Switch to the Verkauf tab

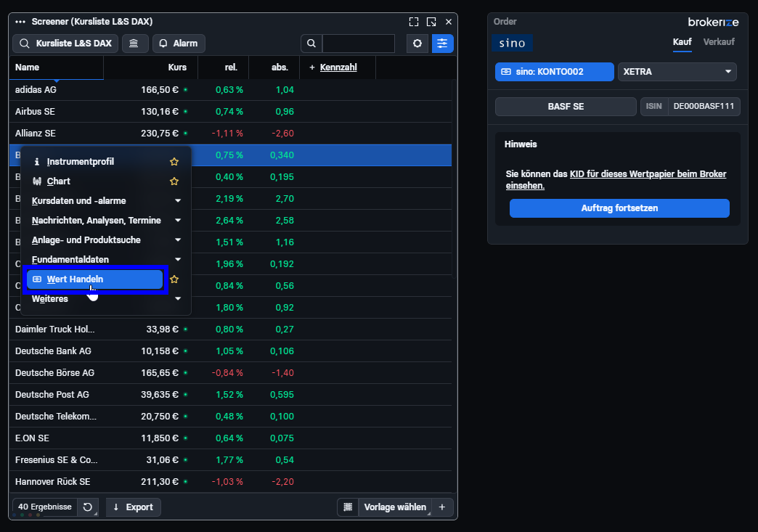point(719,42)
